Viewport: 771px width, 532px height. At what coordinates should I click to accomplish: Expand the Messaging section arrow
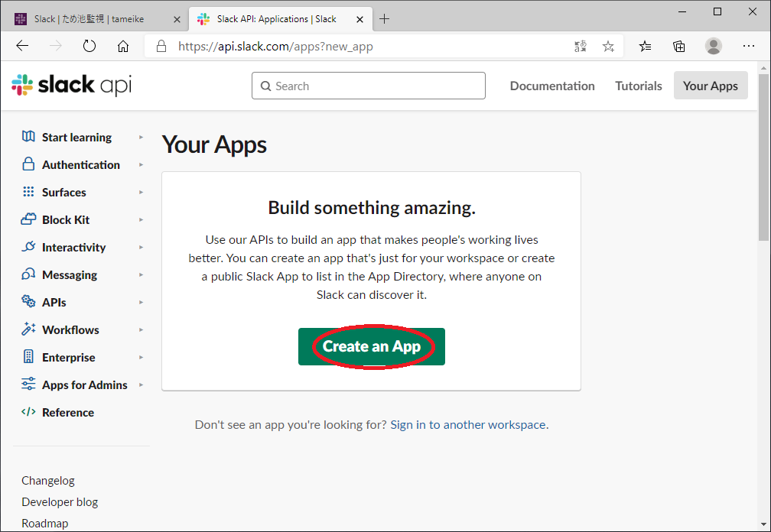(x=142, y=274)
